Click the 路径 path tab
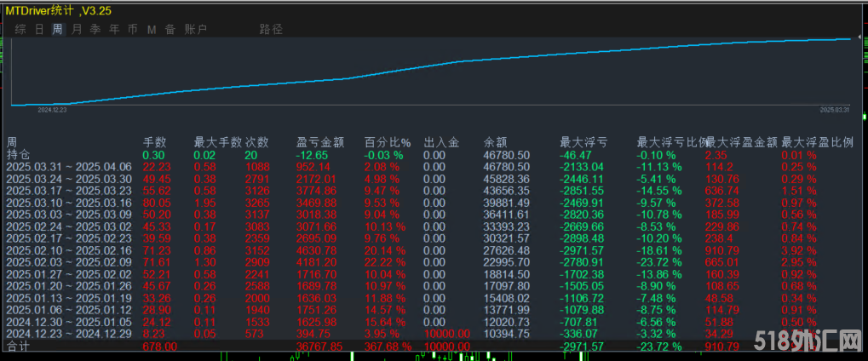The height and width of the screenshot is (361, 868). pyautogui.click(x=271, y=29)
